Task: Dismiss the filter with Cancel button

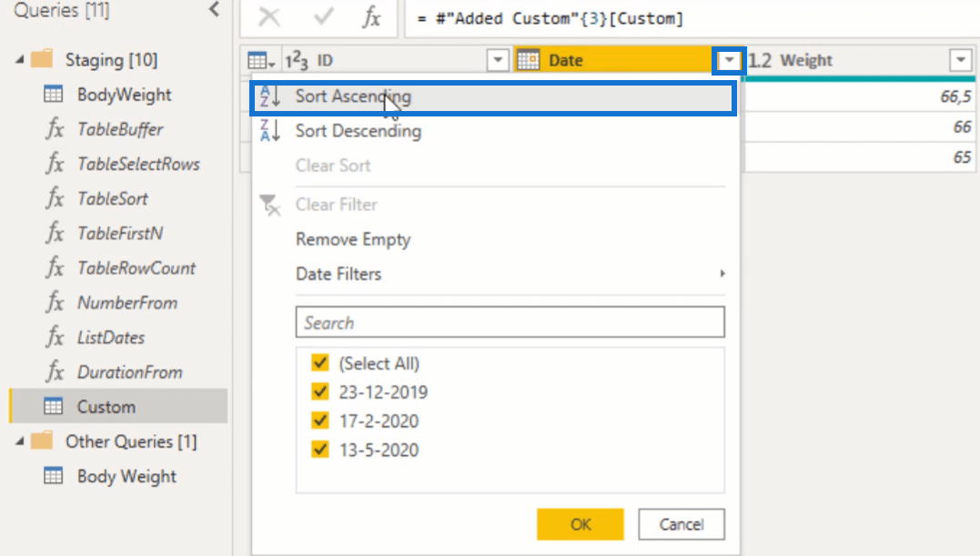Action: (682, 524)
